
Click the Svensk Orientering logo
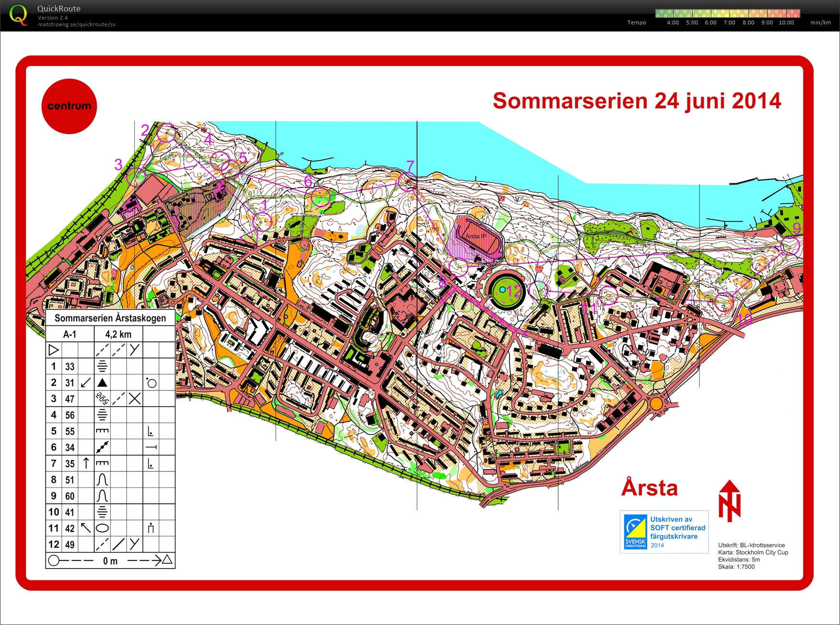[635, 532]
